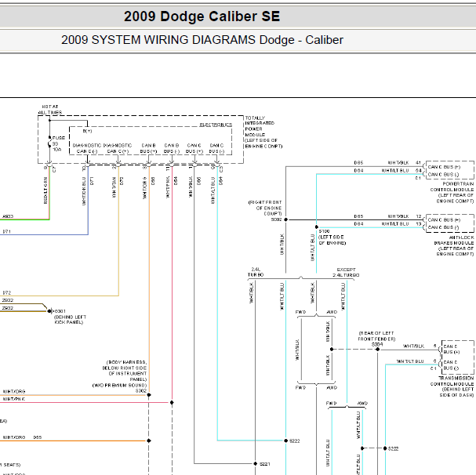Click the "2009 SYSTEM WIRING DIAGRAMS Dodge - Caliber" subtitle
The height and width of the screenshot is (475, 476).
(x=202, y=40)
